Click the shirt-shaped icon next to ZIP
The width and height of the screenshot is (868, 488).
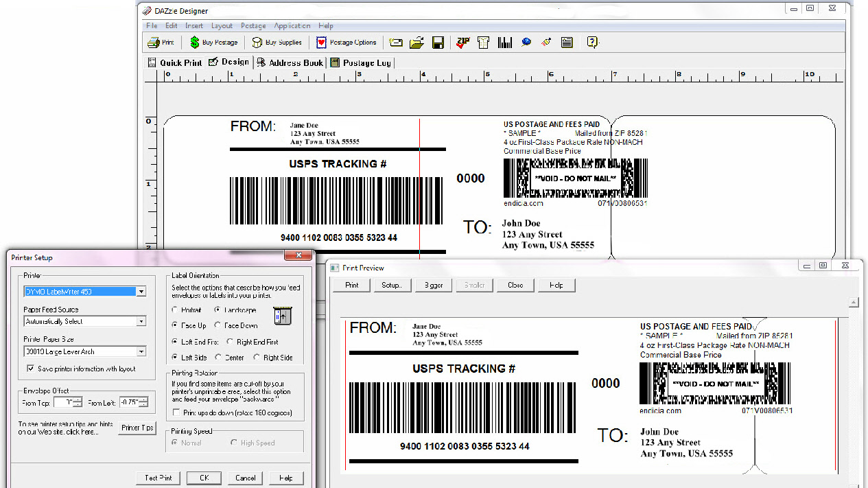[484, 43]
